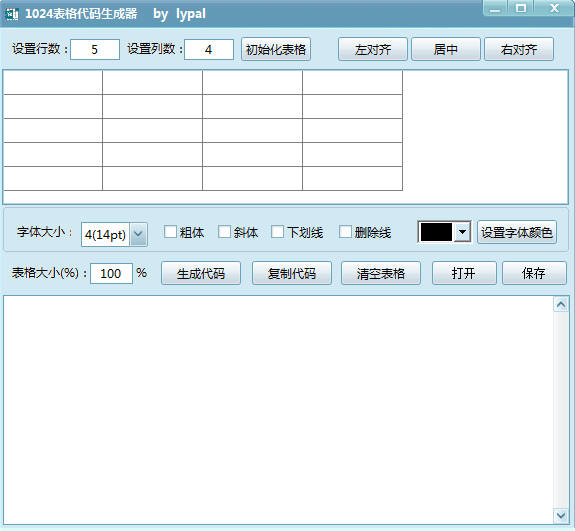575x531 pixels.
Task: Click the 清空表格 button
Action: [381, 273]
